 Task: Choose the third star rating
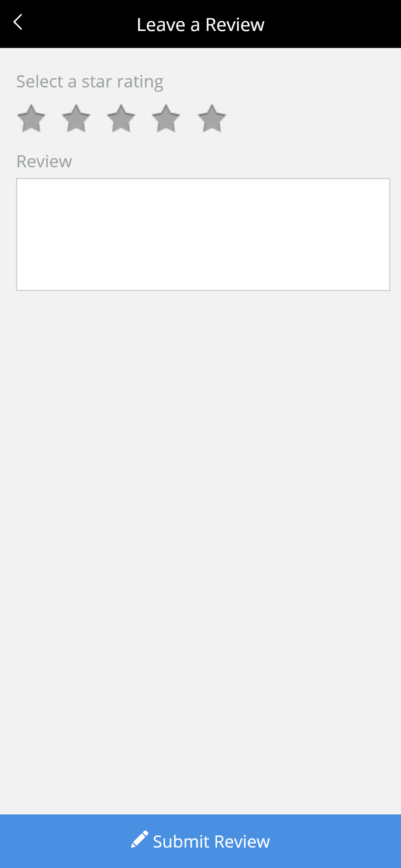(121, 118)
